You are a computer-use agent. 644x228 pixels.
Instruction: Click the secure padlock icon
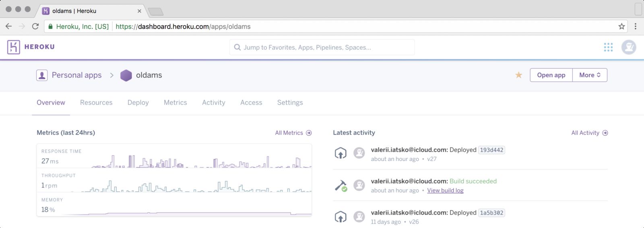pyautogui.click(x=51, y=27)
